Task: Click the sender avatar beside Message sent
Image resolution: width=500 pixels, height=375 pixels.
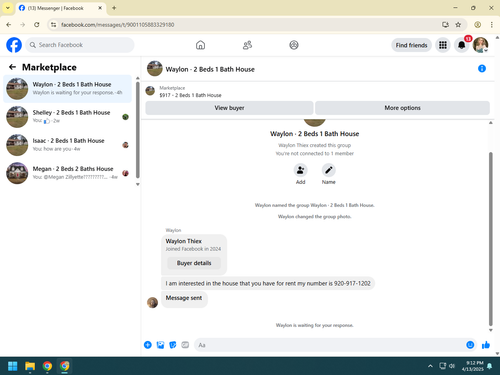Action: pyautogui.click(x=152, y=302)
